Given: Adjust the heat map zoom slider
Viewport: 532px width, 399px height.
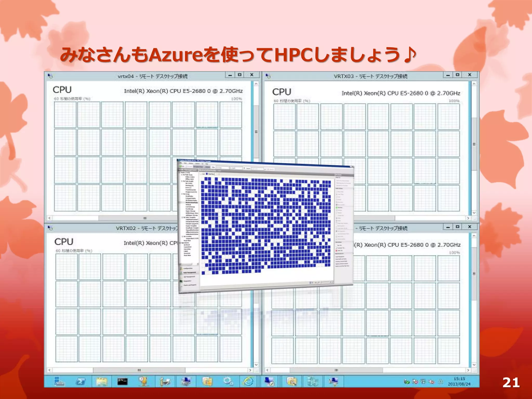Looking at the screenshot, I should coord(325,282).
